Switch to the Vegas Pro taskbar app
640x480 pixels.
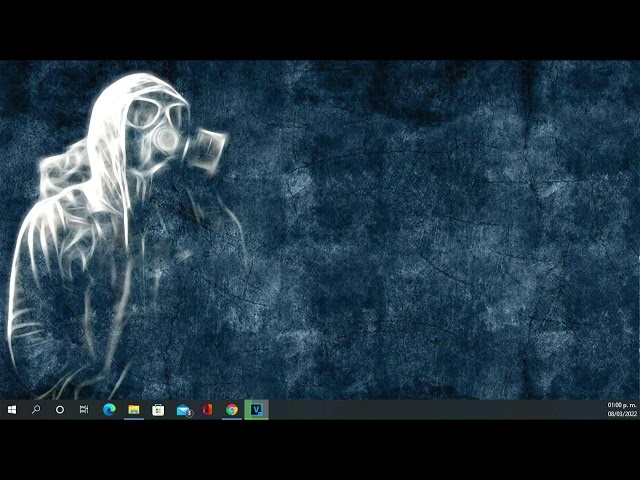(256, 409)
